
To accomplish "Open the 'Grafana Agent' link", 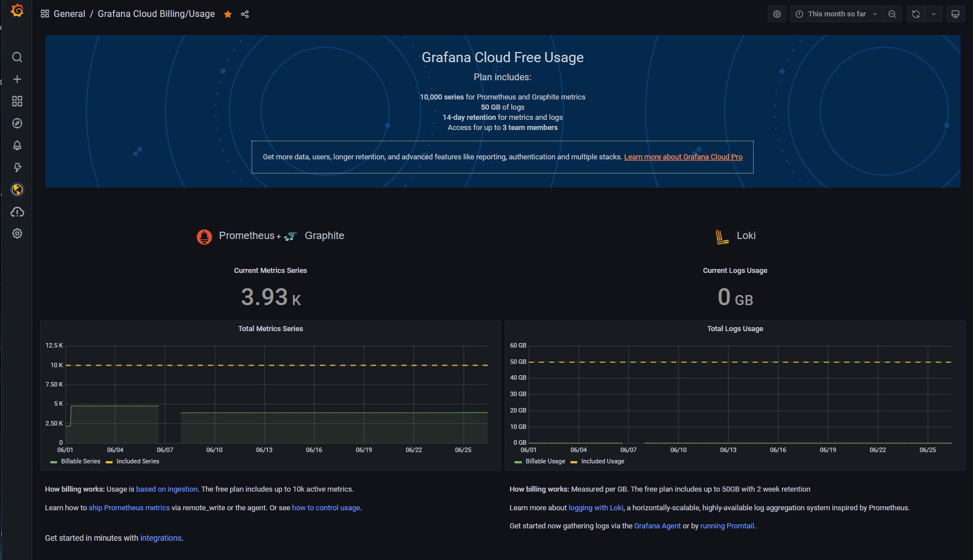I will coord(658,526).
